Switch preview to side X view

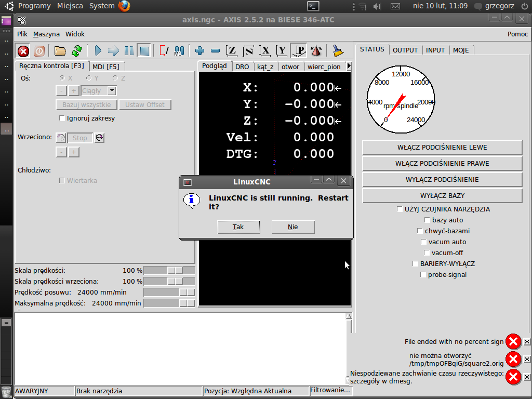pyautogui.click(x=265, y=51)
